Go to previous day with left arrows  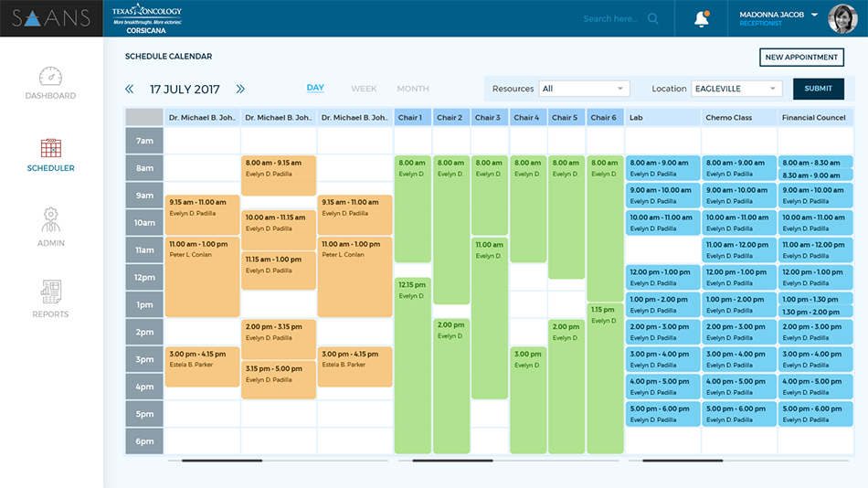coord(130,90)
